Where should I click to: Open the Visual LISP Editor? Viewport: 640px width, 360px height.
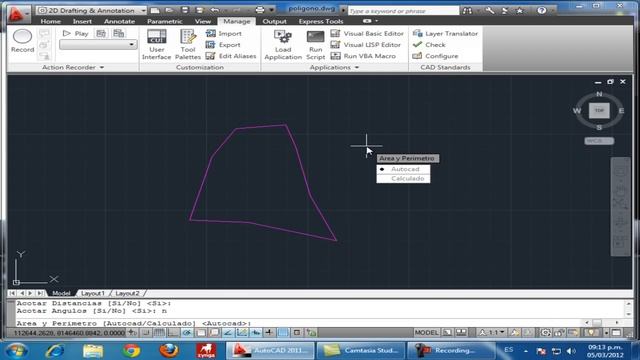(366, 44)
